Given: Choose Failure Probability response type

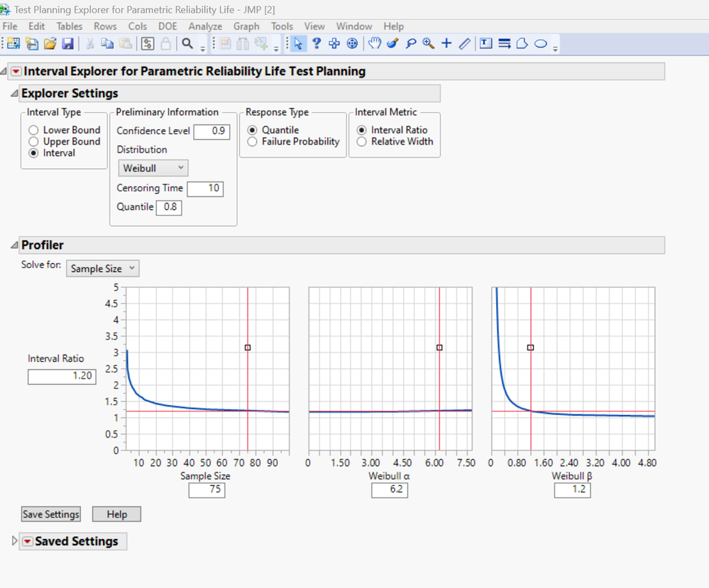Looking at the screenshot, I should click(253, 142).
